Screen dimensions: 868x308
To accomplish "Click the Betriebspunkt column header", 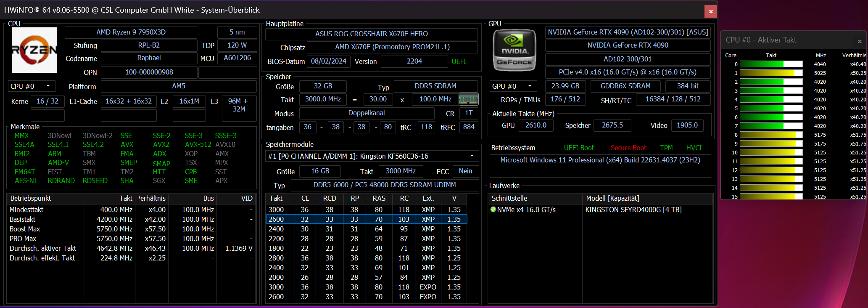I will pos(45,198).
